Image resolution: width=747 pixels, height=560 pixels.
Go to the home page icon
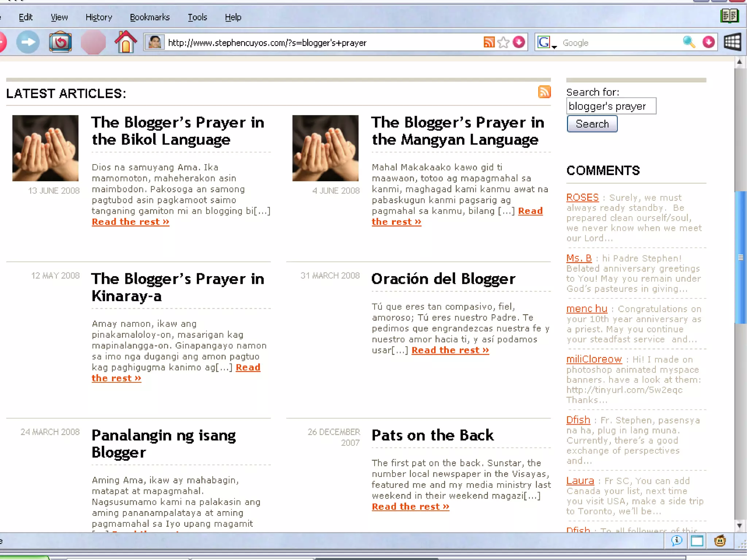(125, 42)
